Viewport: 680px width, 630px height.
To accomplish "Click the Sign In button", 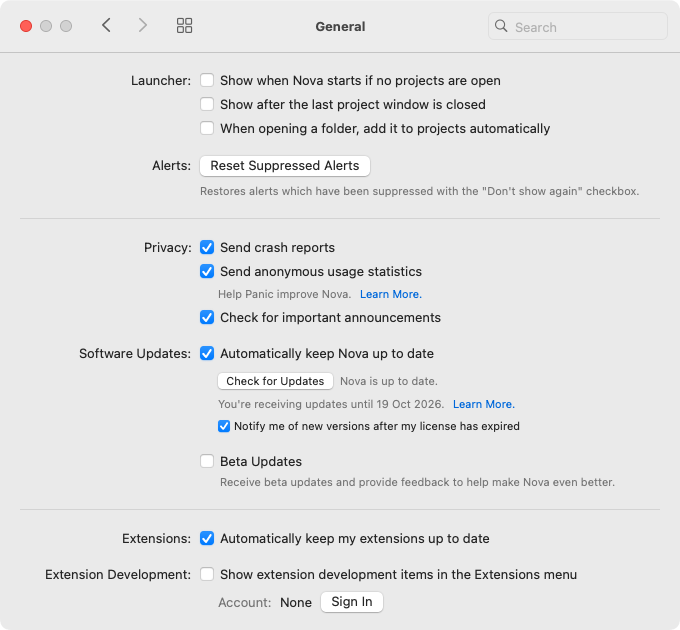I will click(352, 602).
